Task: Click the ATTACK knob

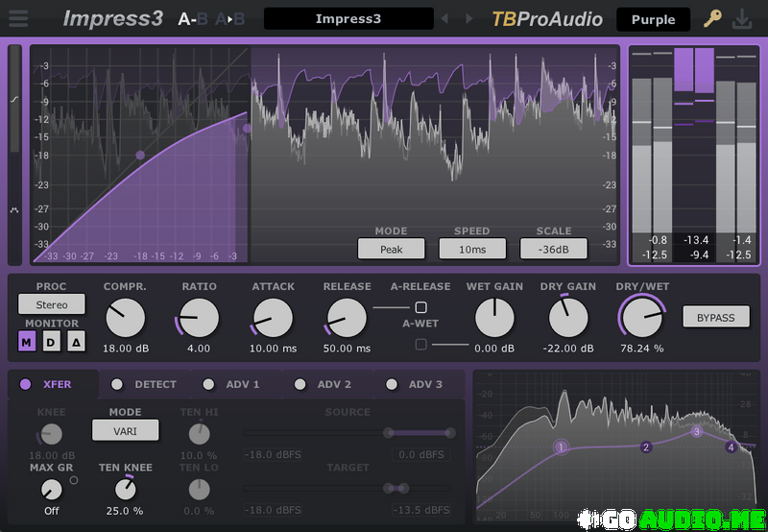Action: pyautogui.click(x=273, y=318)
